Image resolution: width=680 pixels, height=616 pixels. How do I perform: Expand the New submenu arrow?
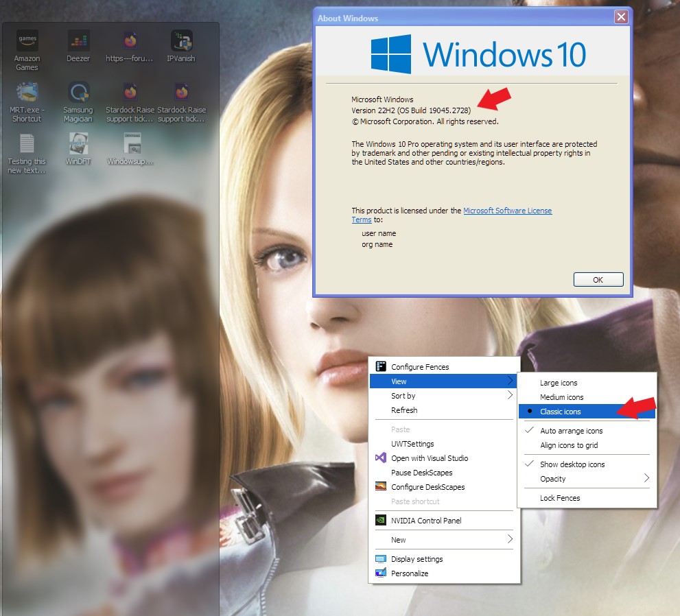pos(510,539)
